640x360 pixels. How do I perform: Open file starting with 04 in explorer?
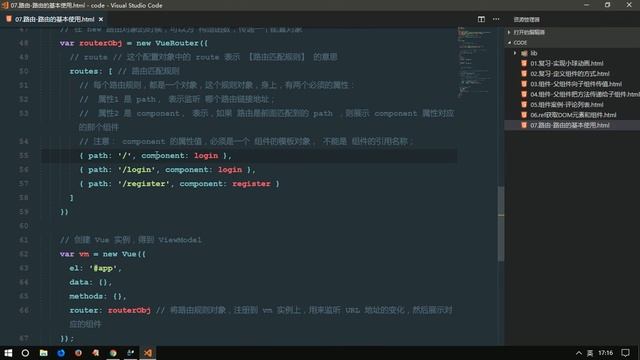tap(585, 94)
